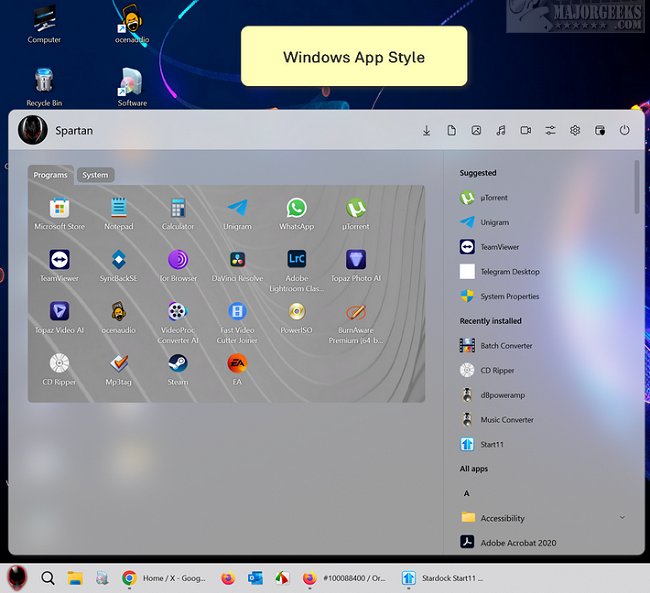650x593 pixels.
Task: Launch Notepad from the Programs grid
Action: pos(119,214)
